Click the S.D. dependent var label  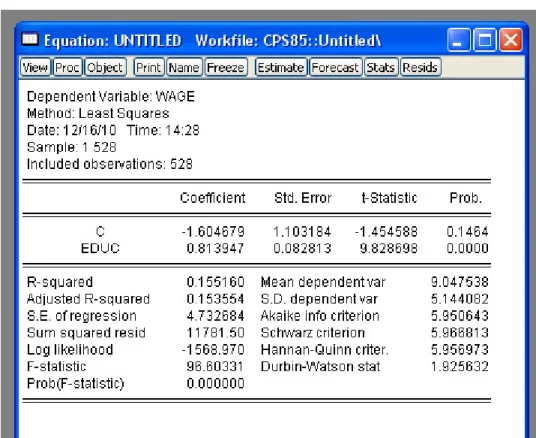click(x=319, y=299)
